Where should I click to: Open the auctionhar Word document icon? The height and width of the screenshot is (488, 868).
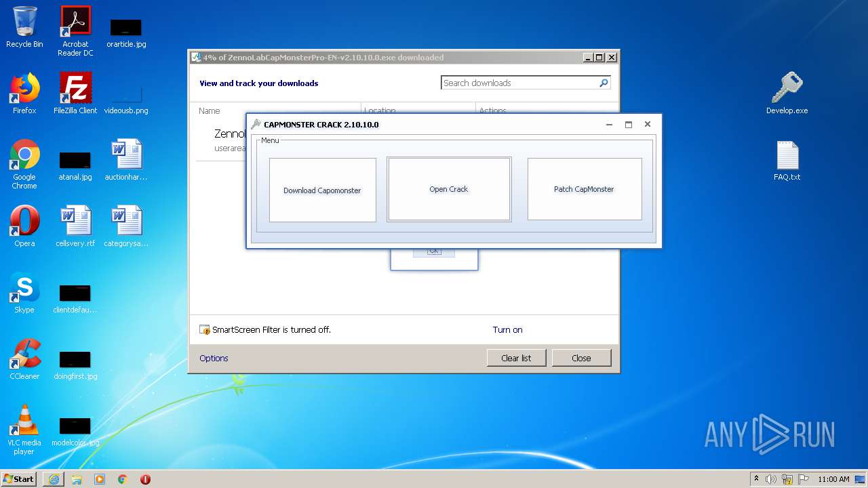click(126, 160)
